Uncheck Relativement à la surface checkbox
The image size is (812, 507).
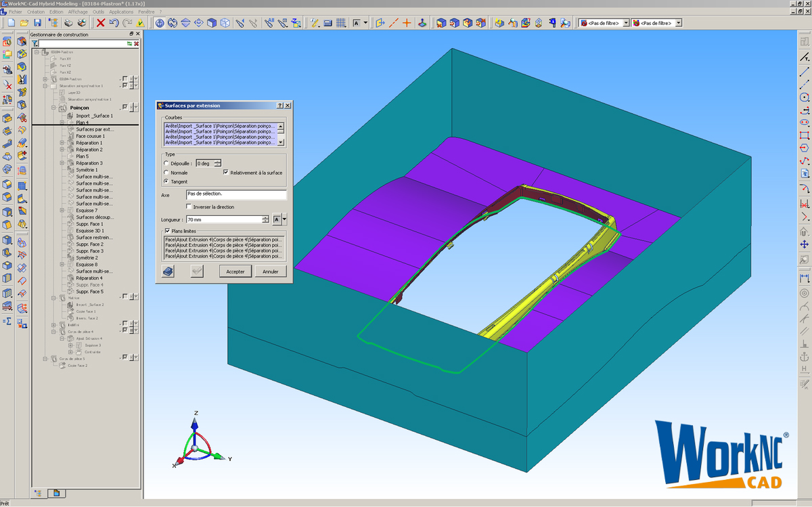coord(226,173)
